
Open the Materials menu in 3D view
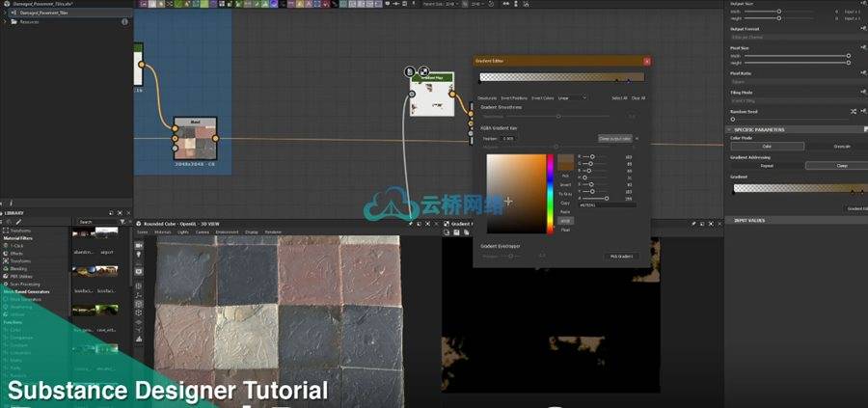click(x=163, y=231)
